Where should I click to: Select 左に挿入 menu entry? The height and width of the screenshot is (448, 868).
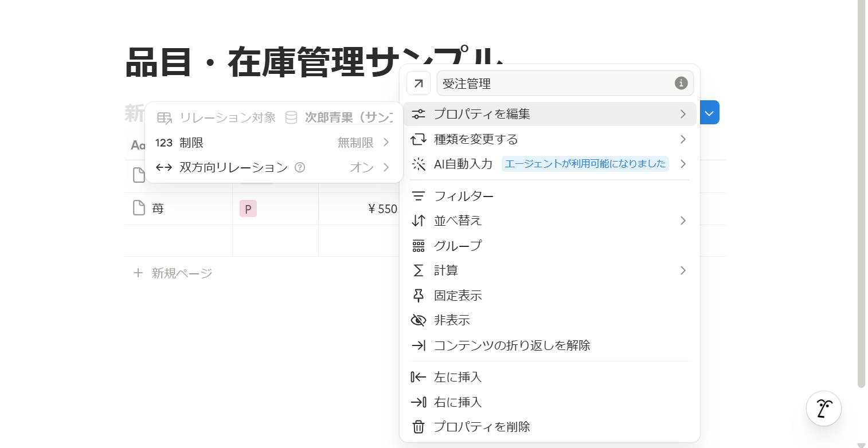pyautogui.click(x=550, y=377)
